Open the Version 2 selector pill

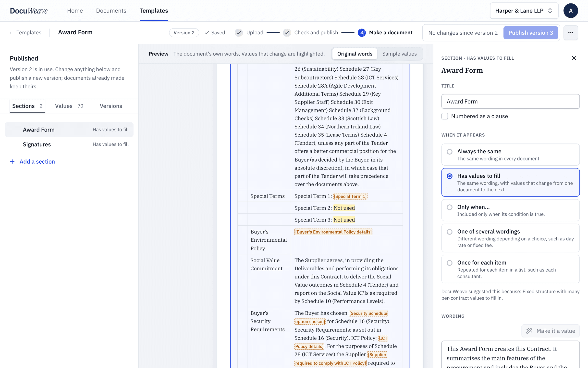tap(184, 33)
